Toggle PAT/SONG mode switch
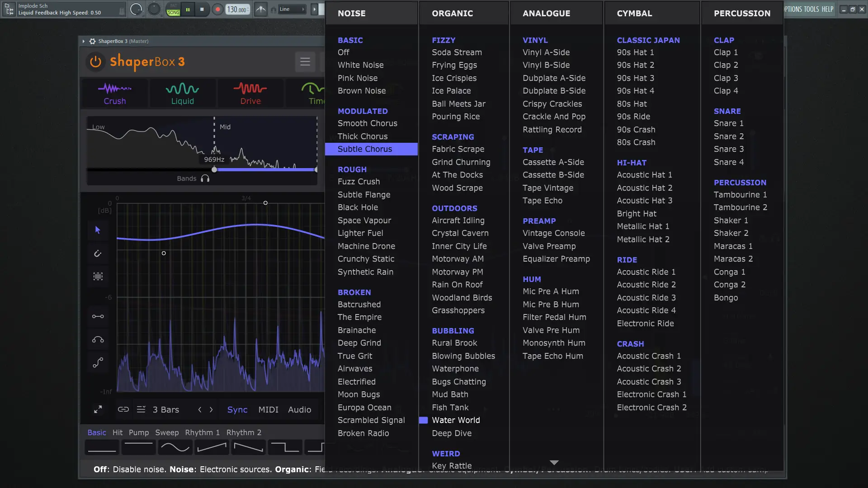Viewport: 868px width, 488px height. click(173, 9)
